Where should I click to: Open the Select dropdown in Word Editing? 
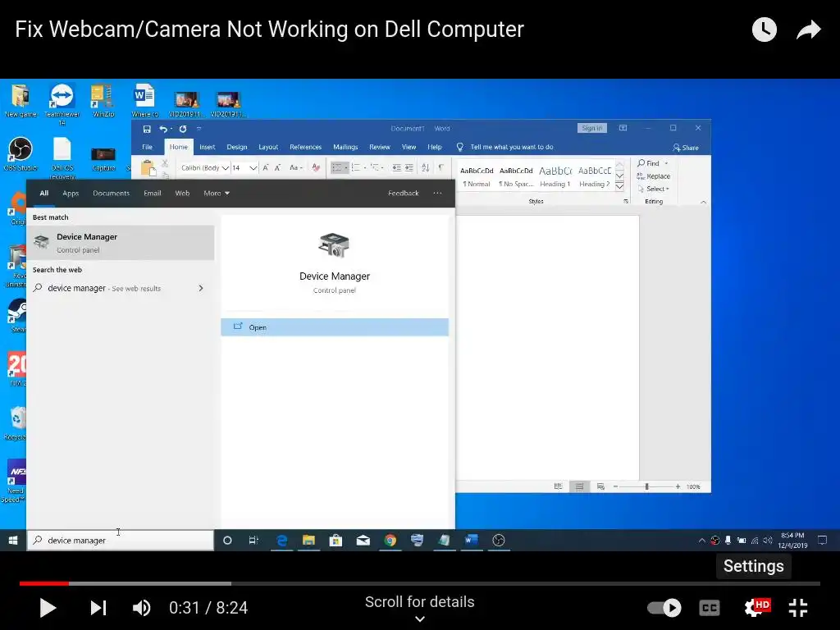click(x=654, y=189)
